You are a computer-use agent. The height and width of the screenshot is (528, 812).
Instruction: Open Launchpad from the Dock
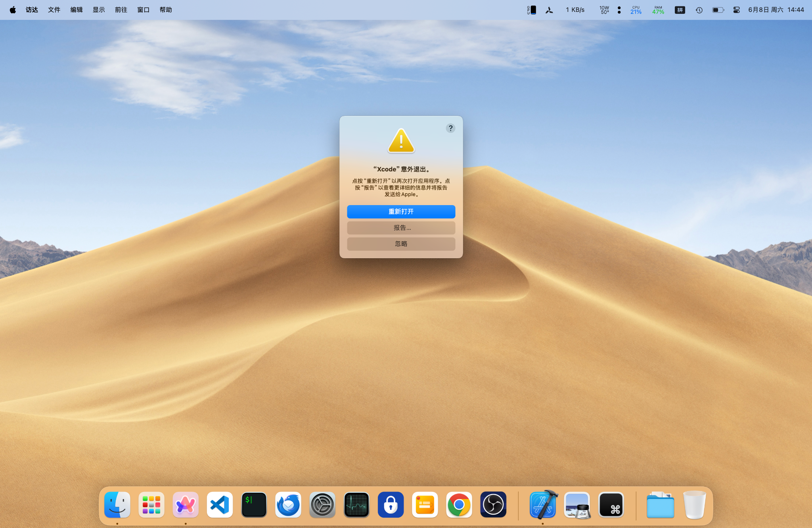pos(151,505)
